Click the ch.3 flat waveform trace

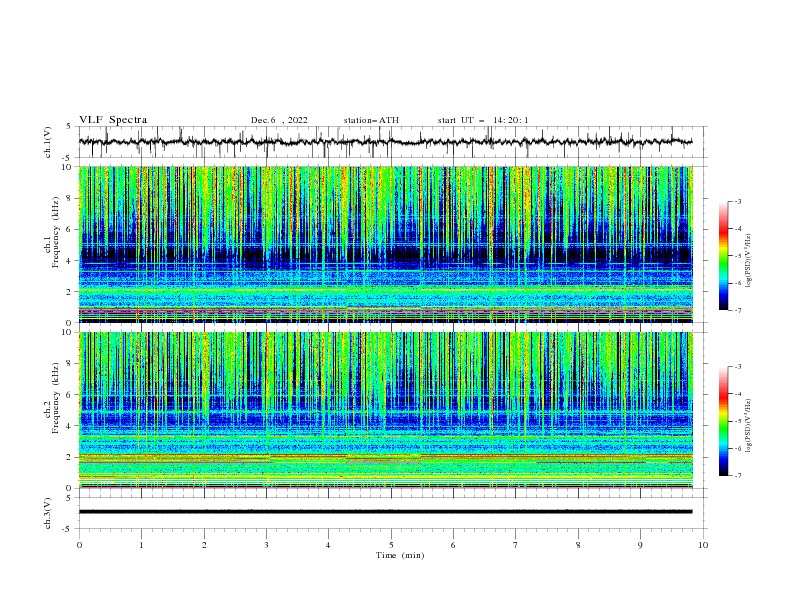coord(385,512)
